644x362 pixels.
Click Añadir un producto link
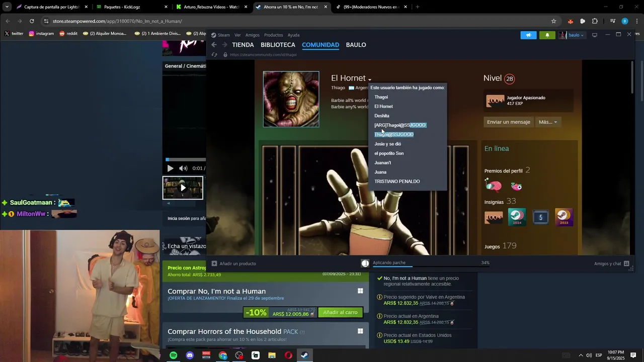233,263
